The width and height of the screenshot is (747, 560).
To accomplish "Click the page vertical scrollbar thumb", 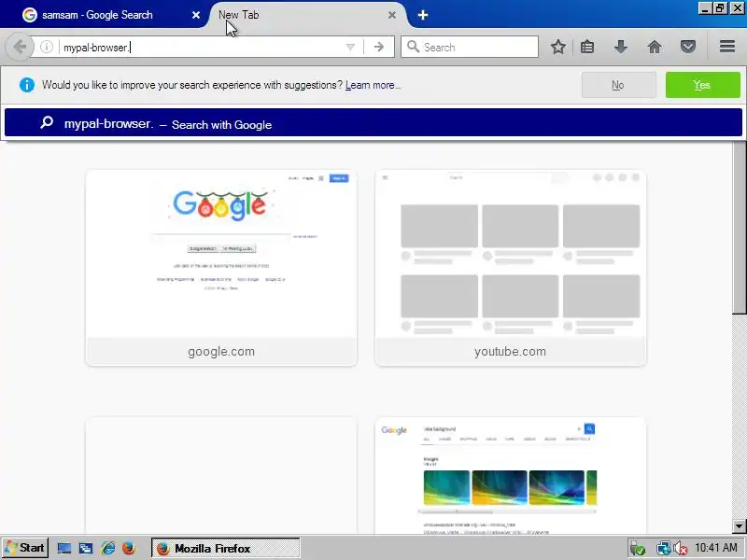I will [x=739, y=228].
